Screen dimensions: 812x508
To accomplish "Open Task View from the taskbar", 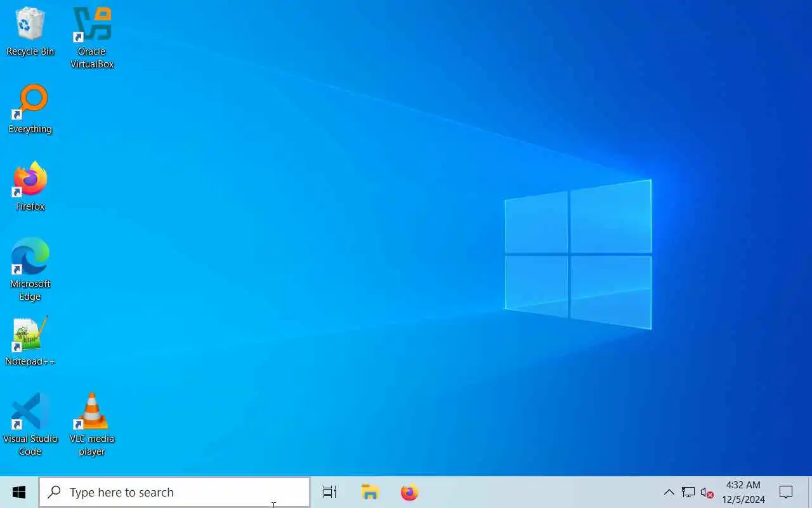I will 330,492.
